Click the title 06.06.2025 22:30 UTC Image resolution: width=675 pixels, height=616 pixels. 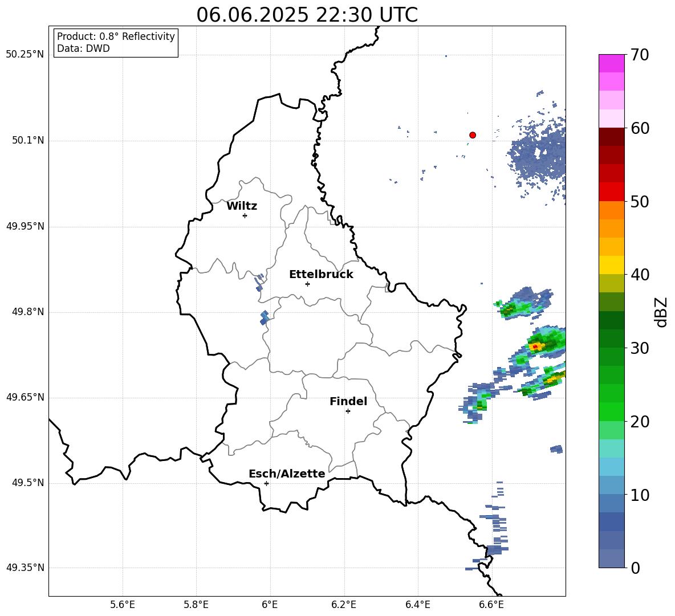click(x=307, y=15)
